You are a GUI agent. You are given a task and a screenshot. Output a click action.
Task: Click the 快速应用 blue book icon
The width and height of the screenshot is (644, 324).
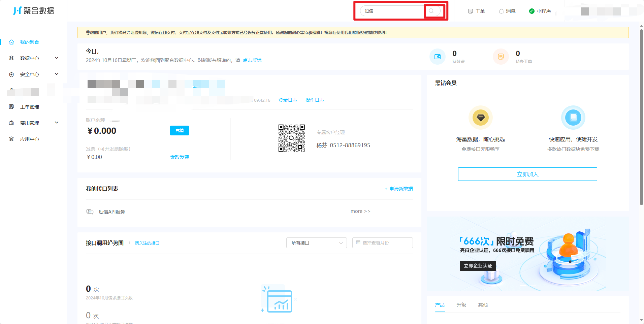tap(573, 118)
